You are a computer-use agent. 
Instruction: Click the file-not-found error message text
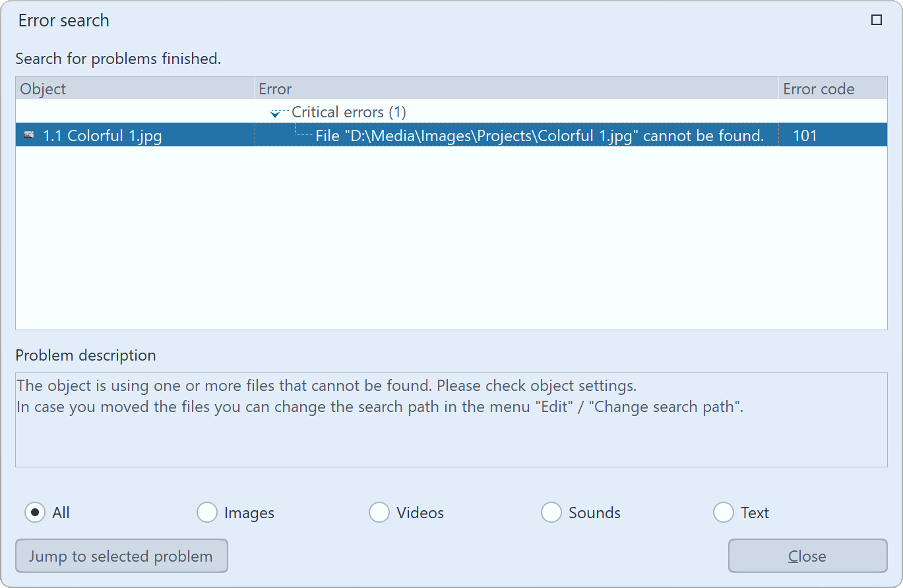click(x=540, y=135)
